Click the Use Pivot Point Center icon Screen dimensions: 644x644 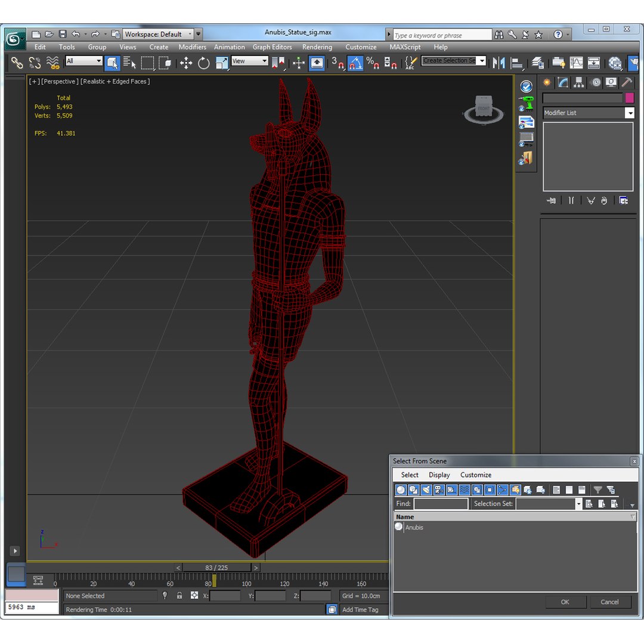(278, 63)
